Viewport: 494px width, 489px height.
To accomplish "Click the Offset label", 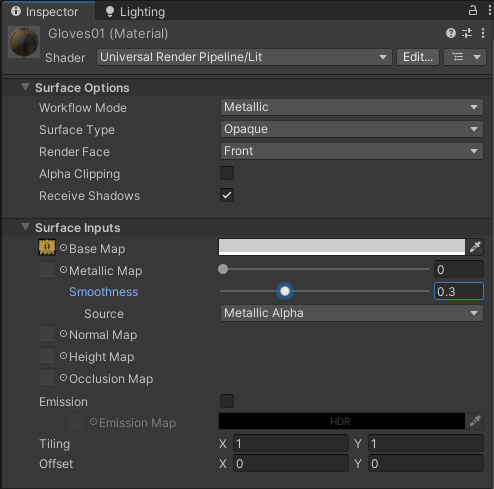I will tap(56, 464).
